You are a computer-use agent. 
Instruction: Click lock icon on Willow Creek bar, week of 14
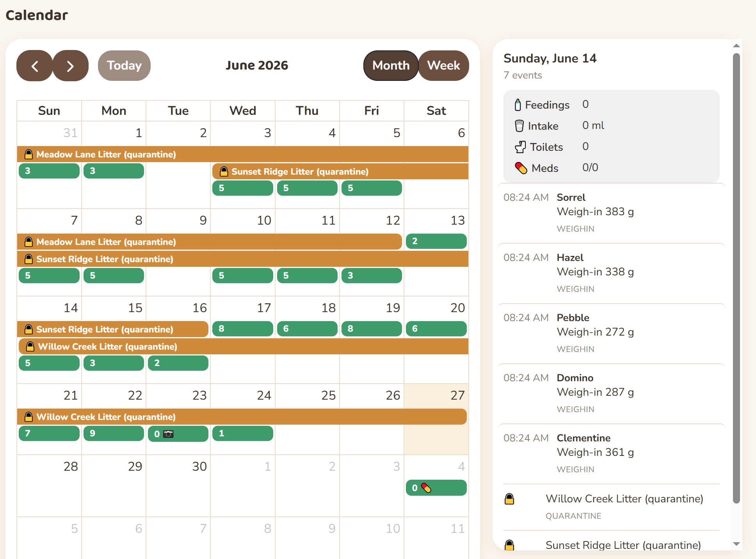coord(30,346)
